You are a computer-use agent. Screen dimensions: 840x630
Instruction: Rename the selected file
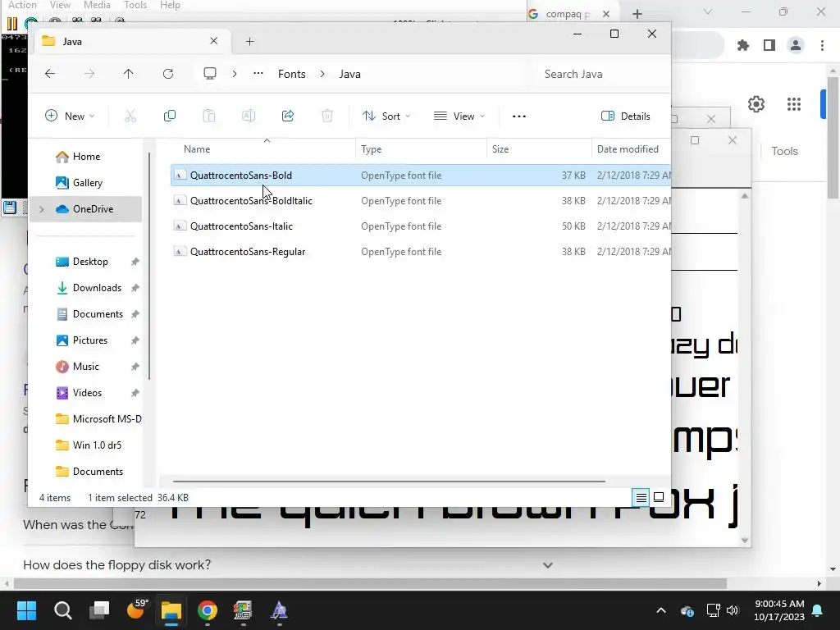point(248,116)
